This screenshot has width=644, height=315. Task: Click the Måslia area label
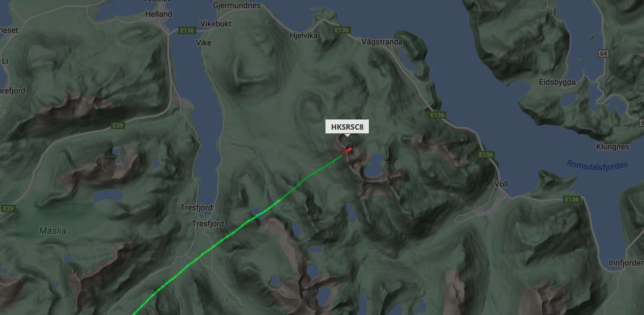click(x=52, y=230)
